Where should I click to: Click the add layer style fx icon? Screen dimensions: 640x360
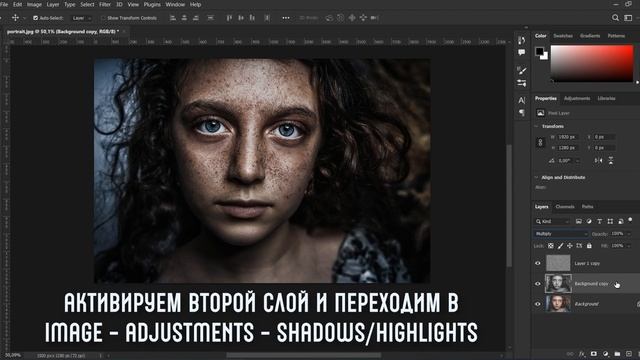coord(582,354)
